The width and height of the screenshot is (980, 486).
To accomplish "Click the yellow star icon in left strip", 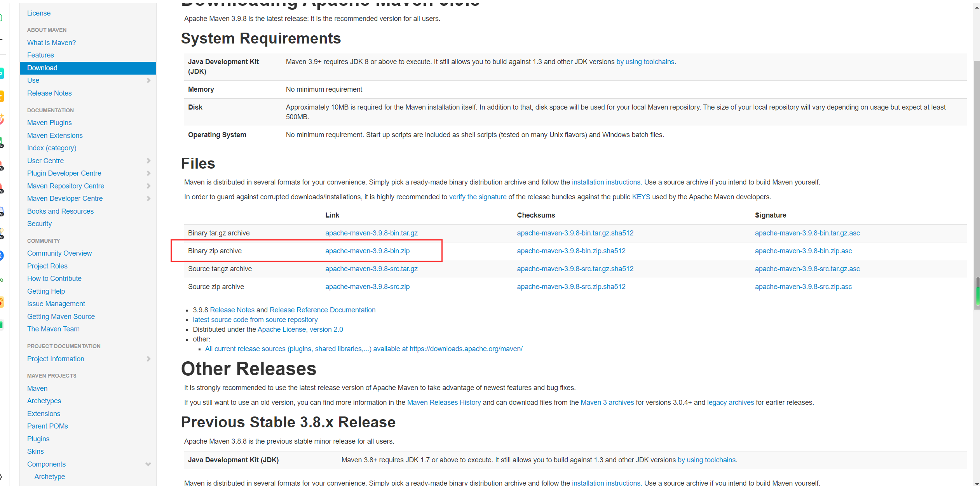I will tap(2, 96).
